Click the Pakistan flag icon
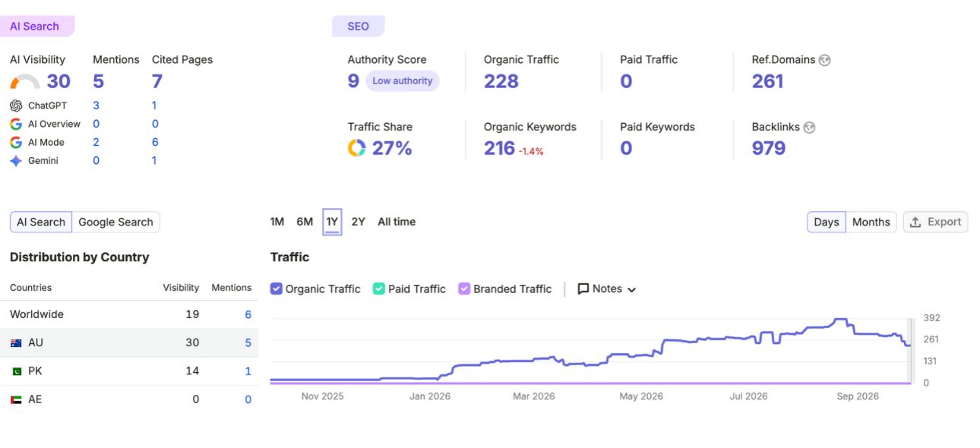The height and width of the screenshot is (448, 980). pyautogui.click(x=16, y=371)
